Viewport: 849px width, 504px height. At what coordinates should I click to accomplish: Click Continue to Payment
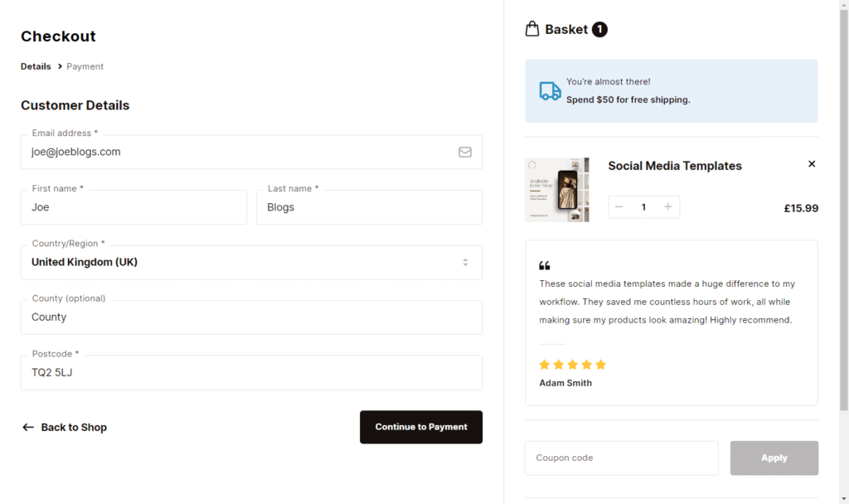(421, 427)
